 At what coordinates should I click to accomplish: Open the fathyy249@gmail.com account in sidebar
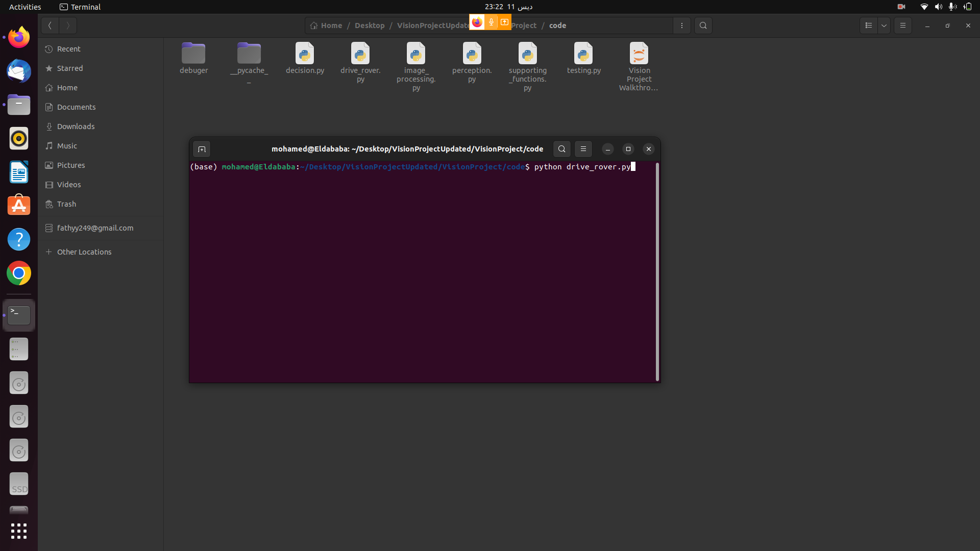[95, 228]
